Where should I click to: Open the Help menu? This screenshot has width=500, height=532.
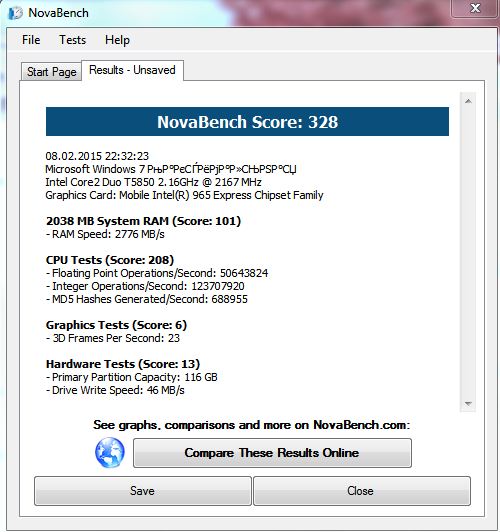coord(117,40)
